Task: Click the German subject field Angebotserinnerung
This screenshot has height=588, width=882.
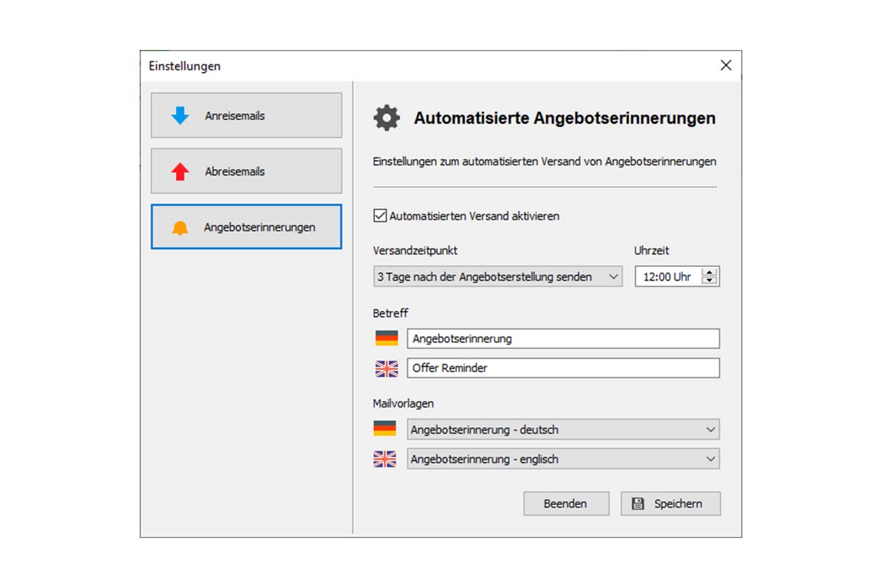Action: point(563,339)
